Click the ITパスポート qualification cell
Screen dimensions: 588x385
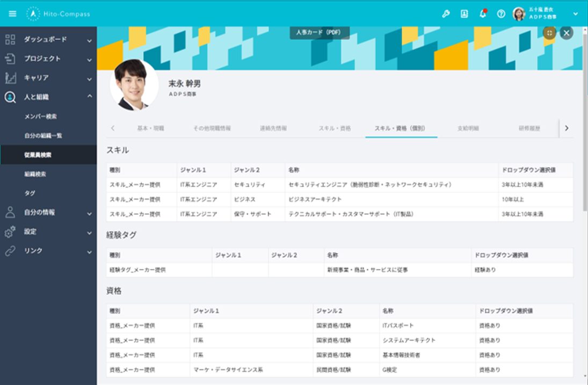[x=427, y=325]
